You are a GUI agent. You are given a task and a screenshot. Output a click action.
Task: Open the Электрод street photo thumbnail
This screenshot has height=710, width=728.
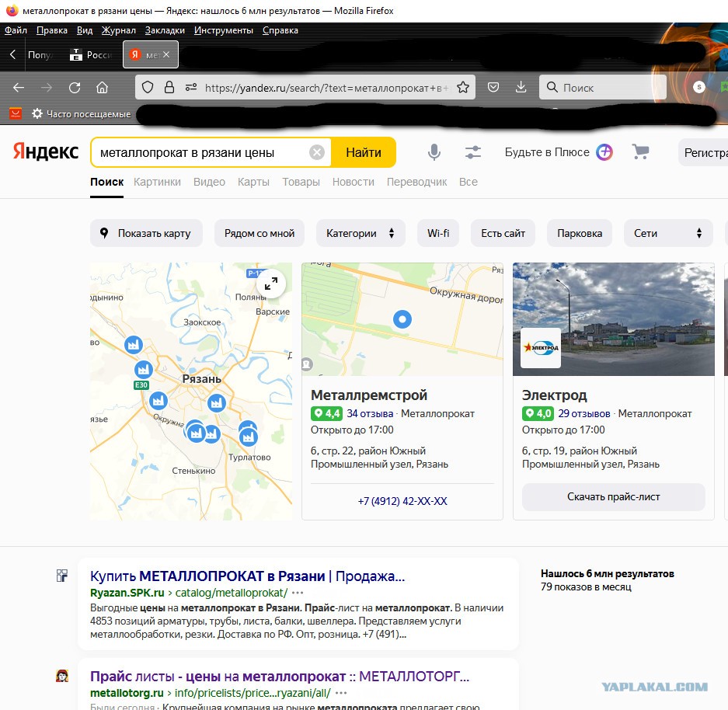tap(613, 319)
